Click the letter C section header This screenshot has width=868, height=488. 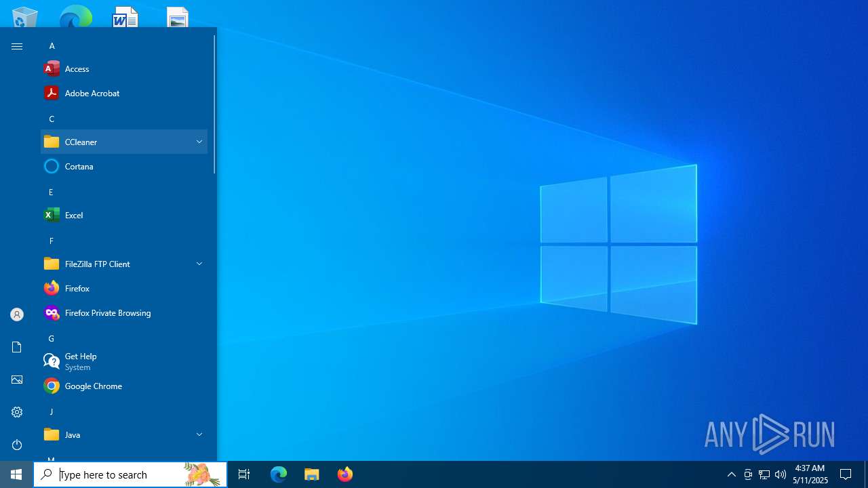click(52, 119)
